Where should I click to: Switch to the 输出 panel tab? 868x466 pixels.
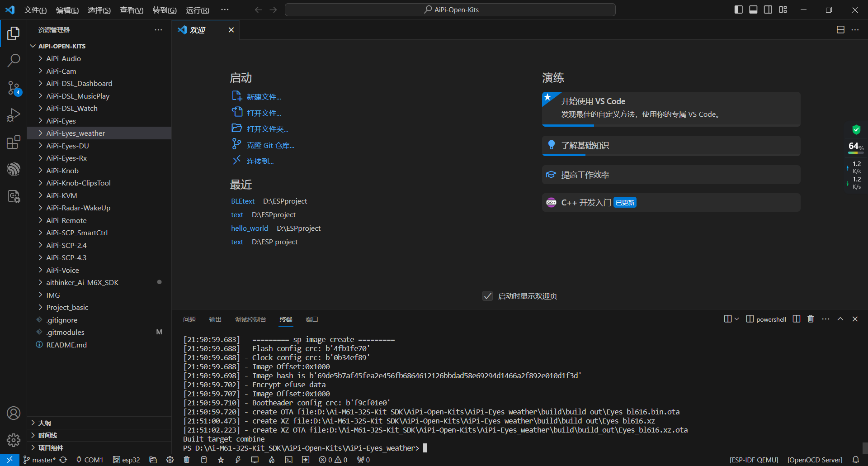pos(215,319)
